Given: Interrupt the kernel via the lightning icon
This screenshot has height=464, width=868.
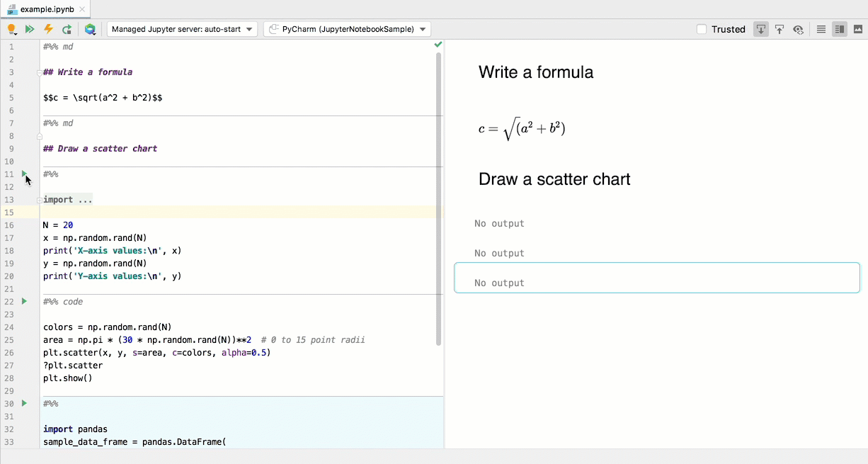Looking at the screenshot, I should [47, 29].
